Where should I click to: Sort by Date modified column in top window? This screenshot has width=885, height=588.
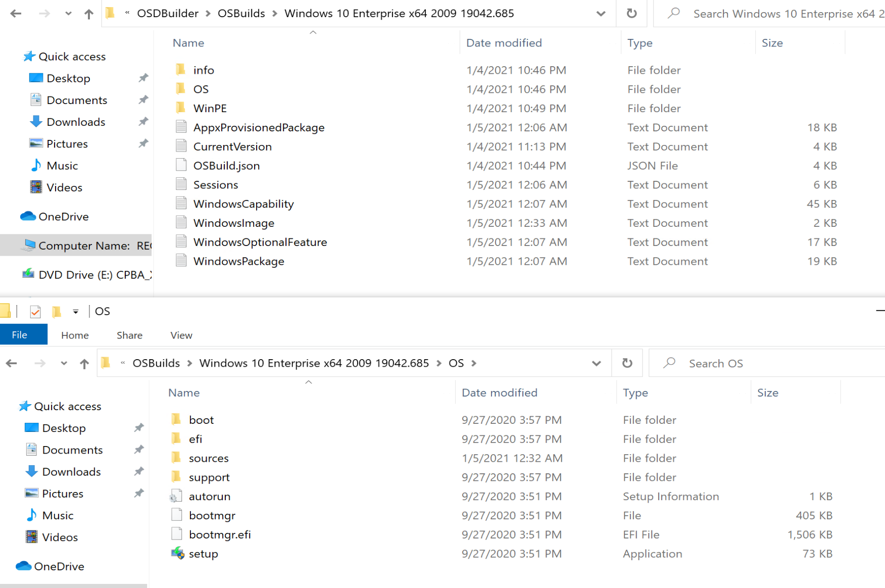(504, 43)
